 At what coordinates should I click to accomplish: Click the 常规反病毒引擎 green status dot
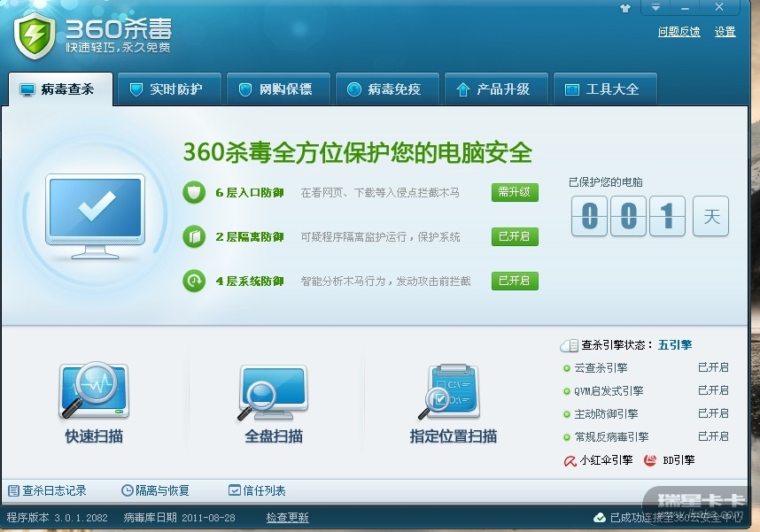pyautogui.click(x=566, y=437)
